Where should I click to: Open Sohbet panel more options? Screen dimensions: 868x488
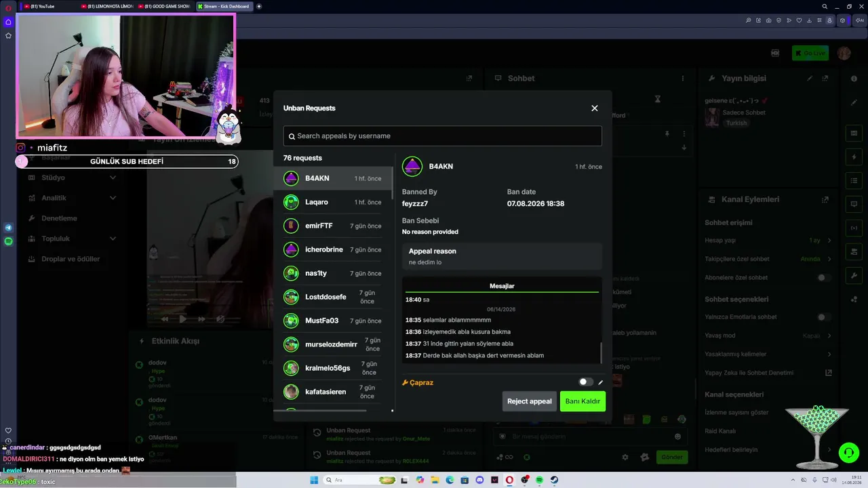(684, 79)
